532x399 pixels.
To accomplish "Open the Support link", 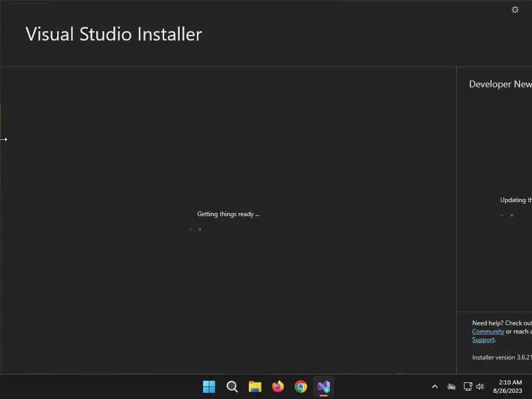I will pos(483,340).
